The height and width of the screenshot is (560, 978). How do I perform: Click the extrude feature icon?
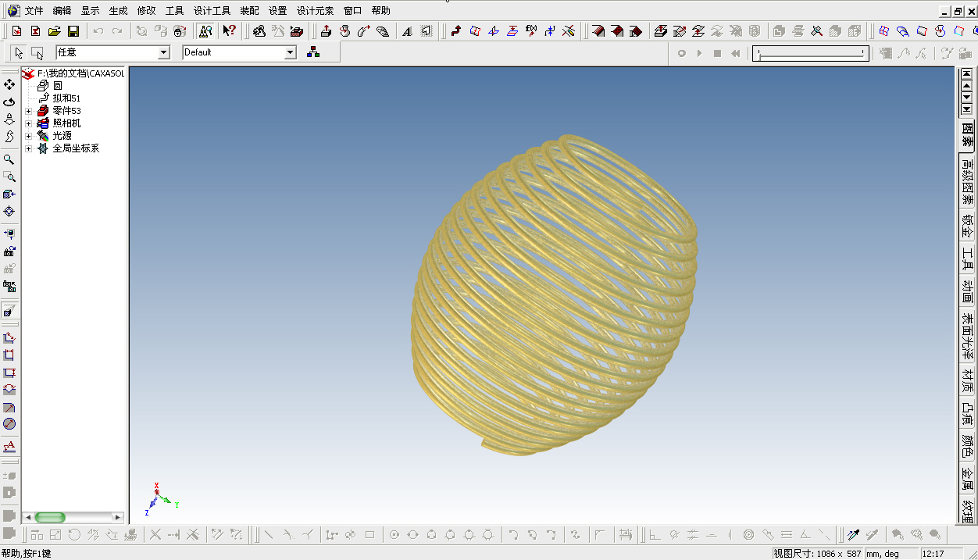(x=326, y=31)
